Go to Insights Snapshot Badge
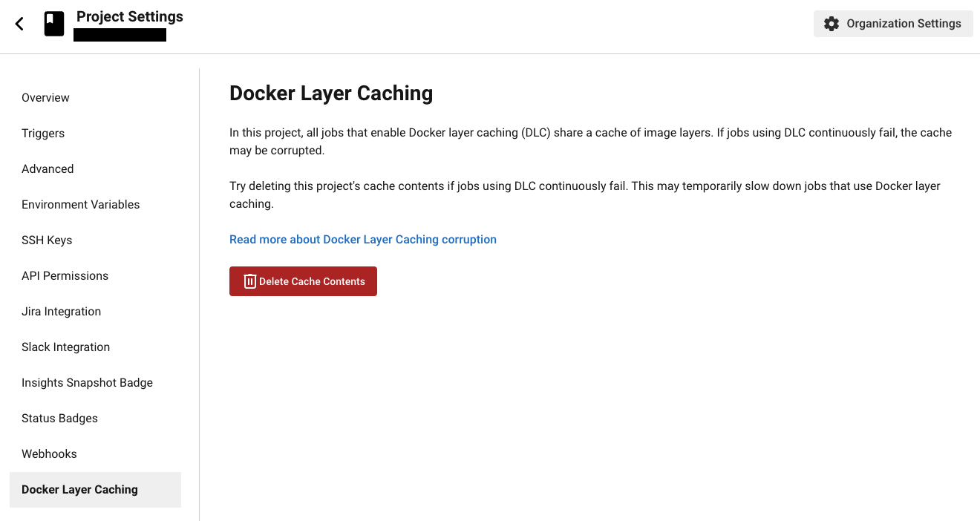This screenshot has width=980, height=521. pyautogui.click(x=87, y=383)
